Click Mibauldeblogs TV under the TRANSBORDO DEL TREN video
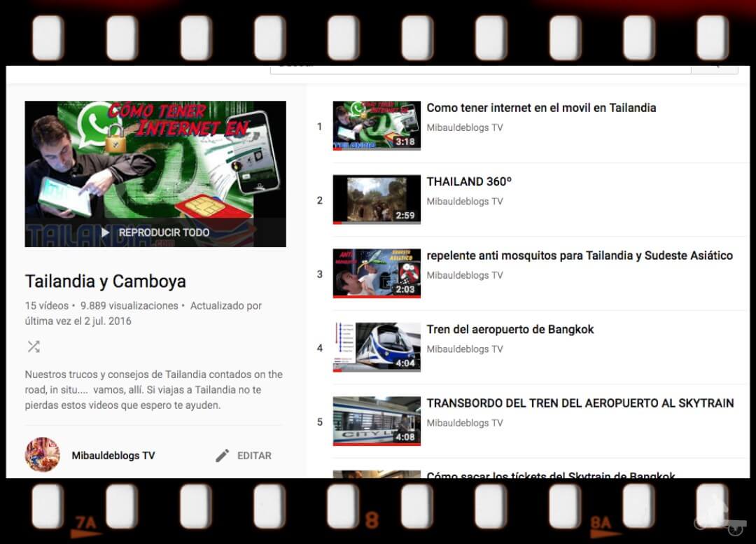This screenshot has height=544, width=756. coord(465,423)
